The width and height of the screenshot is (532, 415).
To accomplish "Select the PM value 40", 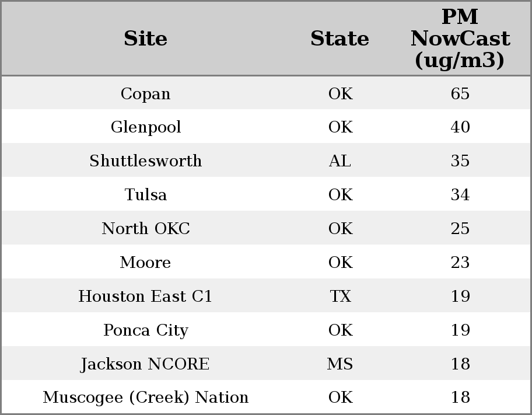I will pos(460,127).
